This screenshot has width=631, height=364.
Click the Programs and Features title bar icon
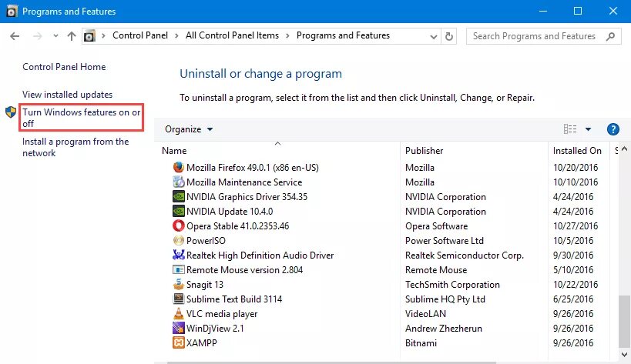tap(12, 12)
